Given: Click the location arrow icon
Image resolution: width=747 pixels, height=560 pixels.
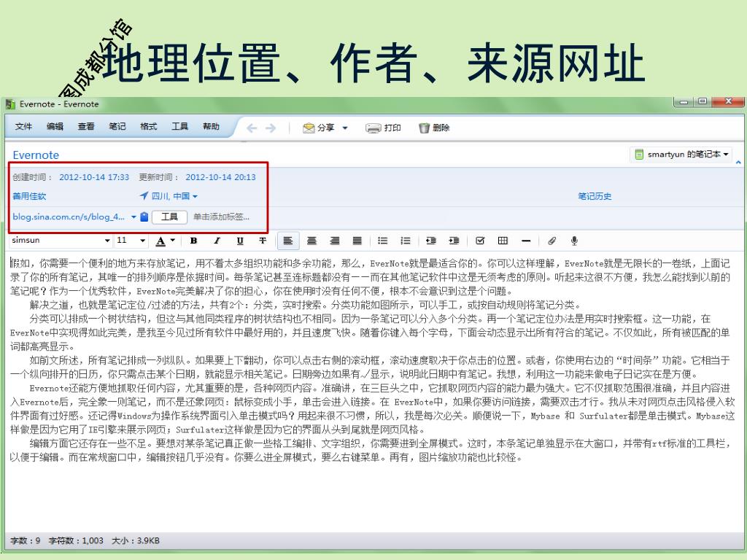Looking at the screenshot, I should pos(144,195).
